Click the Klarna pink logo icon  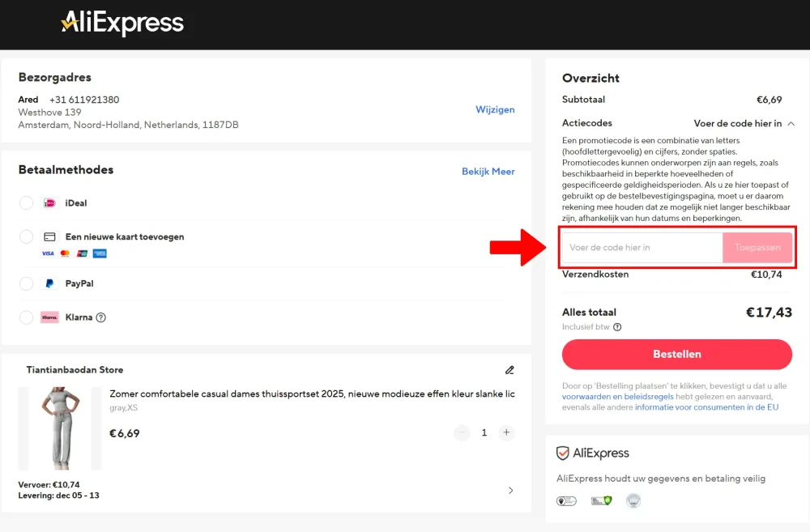[x=49, y=317]
